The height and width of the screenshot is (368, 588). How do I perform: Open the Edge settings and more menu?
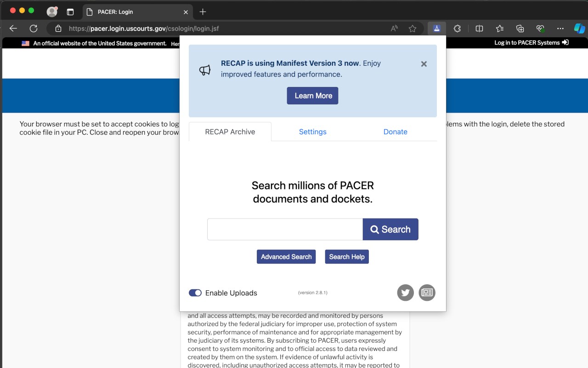(x=560, y=29)
